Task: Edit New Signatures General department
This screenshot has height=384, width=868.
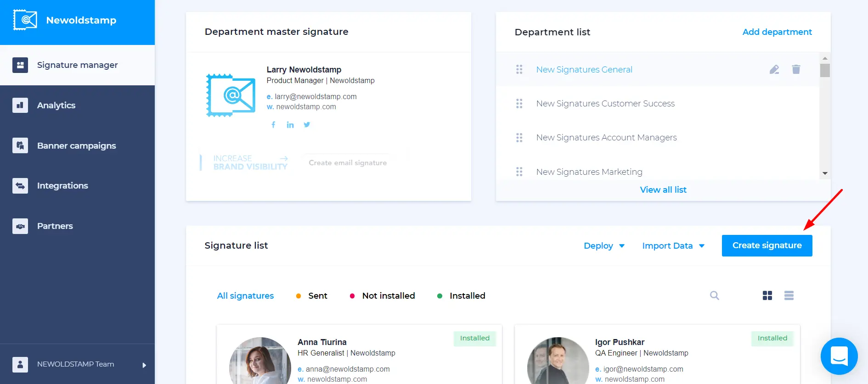Action: 774,70
